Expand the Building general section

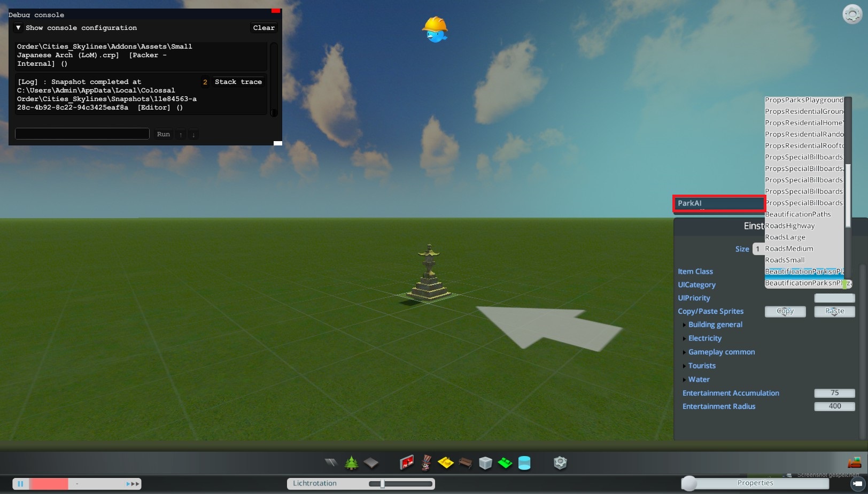715,325
